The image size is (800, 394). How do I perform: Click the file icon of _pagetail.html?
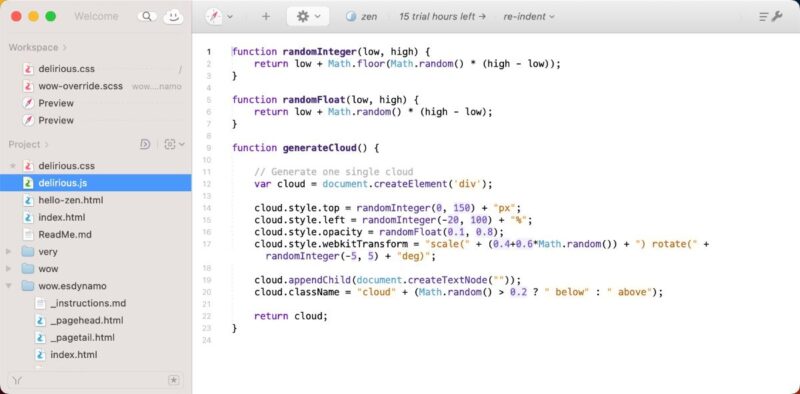(41, 337)
